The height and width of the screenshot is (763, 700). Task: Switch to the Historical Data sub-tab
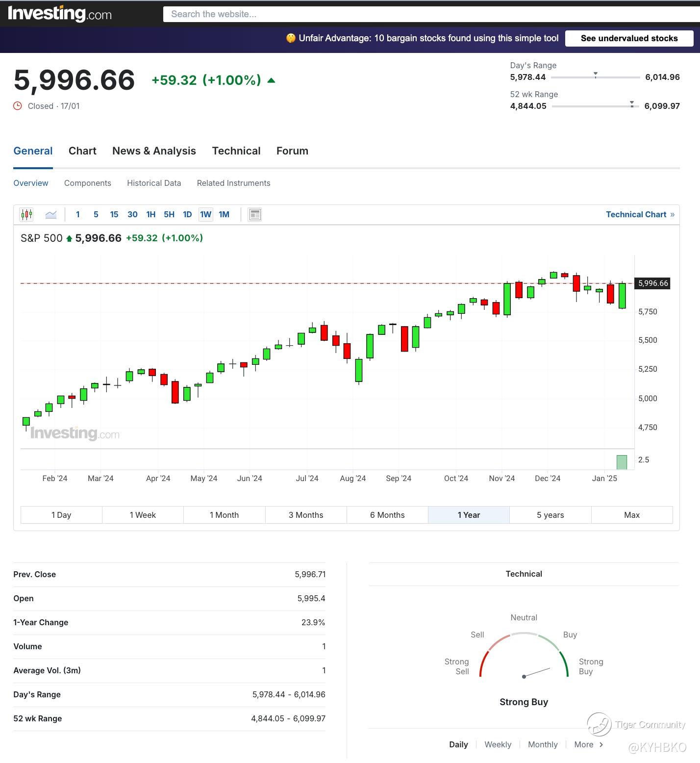(154, 183)
